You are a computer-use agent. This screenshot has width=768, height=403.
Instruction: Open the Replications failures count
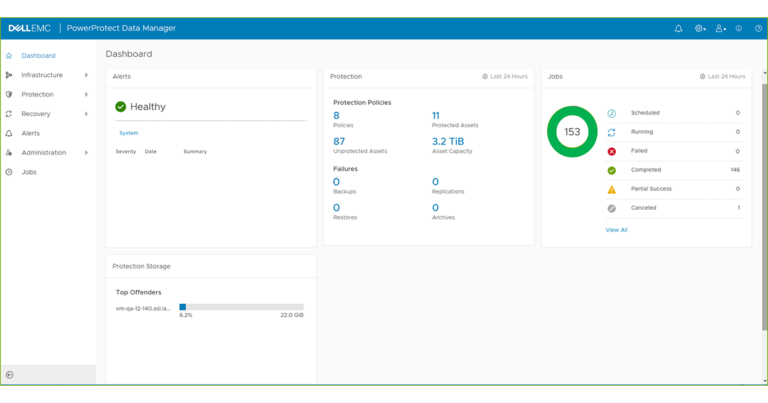(x=435, y=182)
